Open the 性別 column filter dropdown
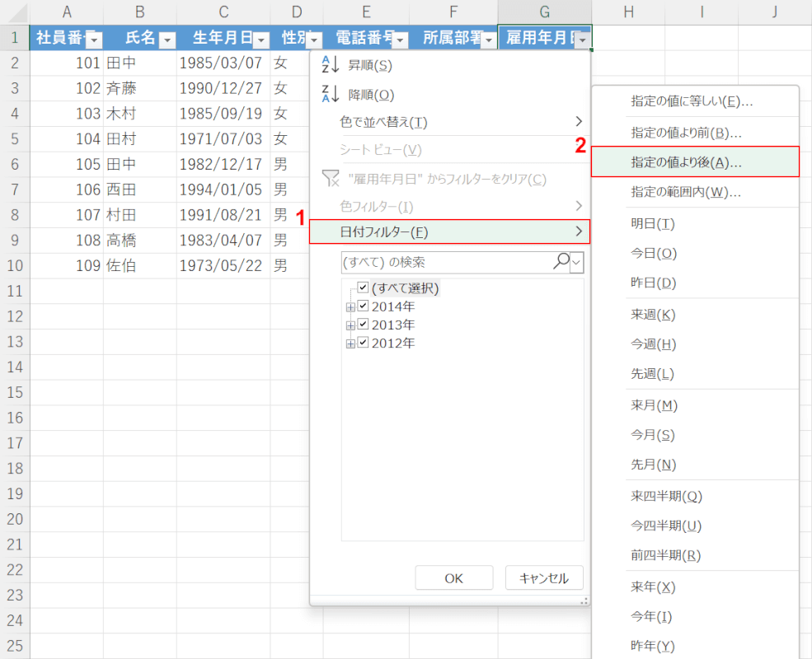The height and width of the screenshot is (659, 812). coord(314,40)
